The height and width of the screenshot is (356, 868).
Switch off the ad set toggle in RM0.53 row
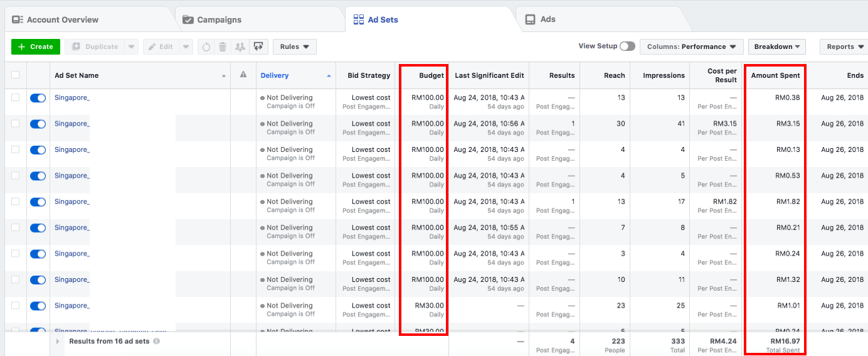(x=38, y=176)
